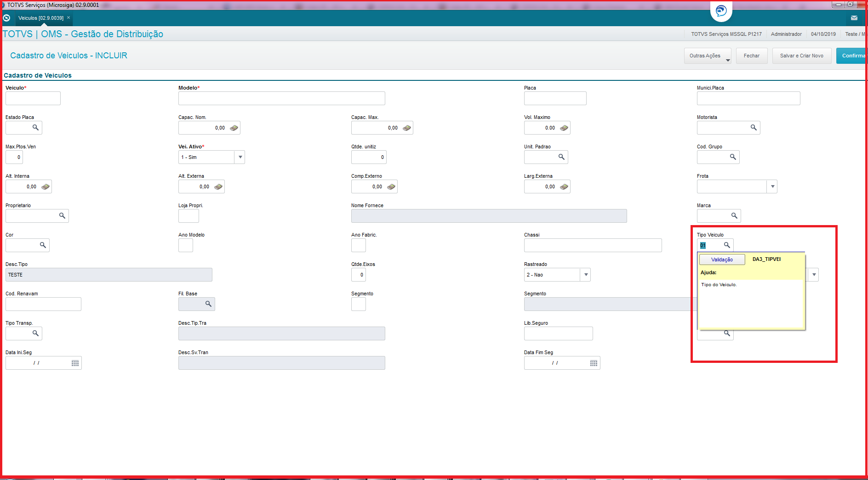Open calculator for Alt. Externa field
This screenshot has height=480, width=868.
click(218, 186)
